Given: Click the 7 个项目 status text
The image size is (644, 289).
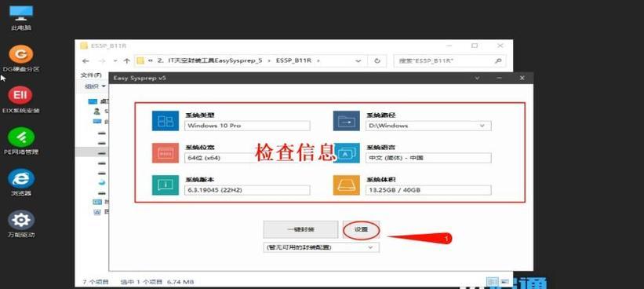Looking at the screenshot, I should [96, 282].
